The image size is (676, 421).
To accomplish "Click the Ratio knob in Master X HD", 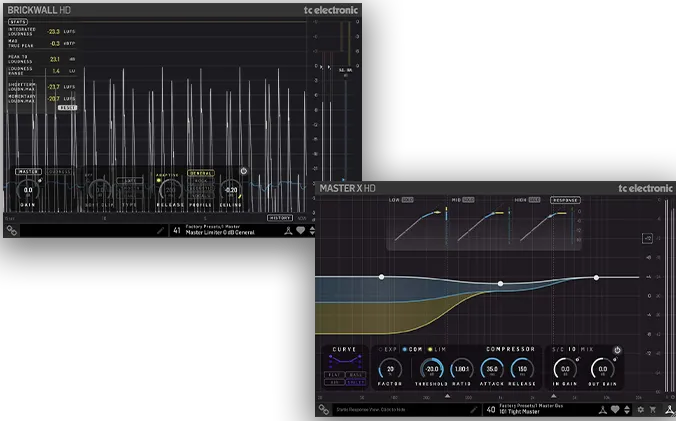I will 462,369.
